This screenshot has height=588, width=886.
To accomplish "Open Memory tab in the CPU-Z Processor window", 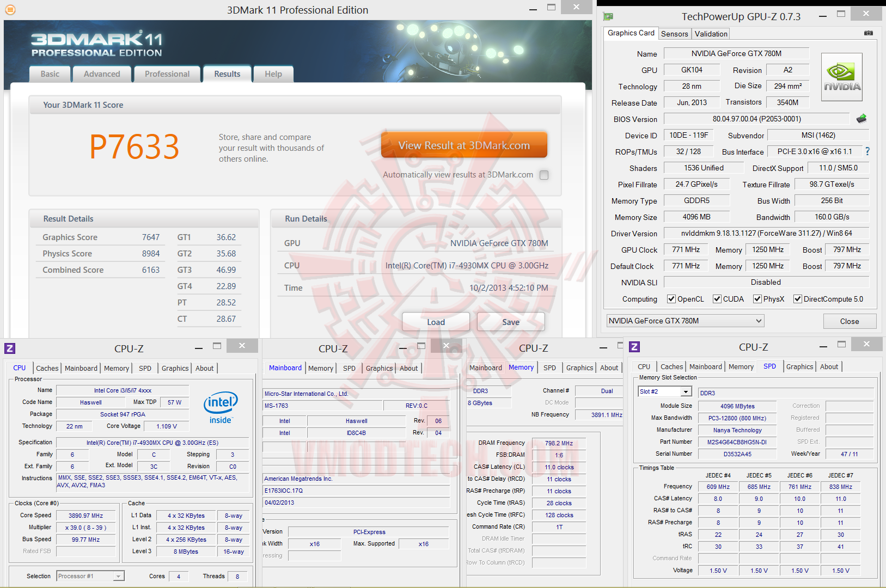I will click(x=117, y=369).
